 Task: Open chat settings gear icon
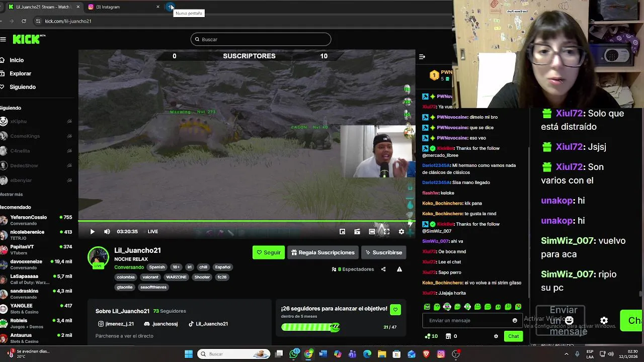[x=496, y=336]
